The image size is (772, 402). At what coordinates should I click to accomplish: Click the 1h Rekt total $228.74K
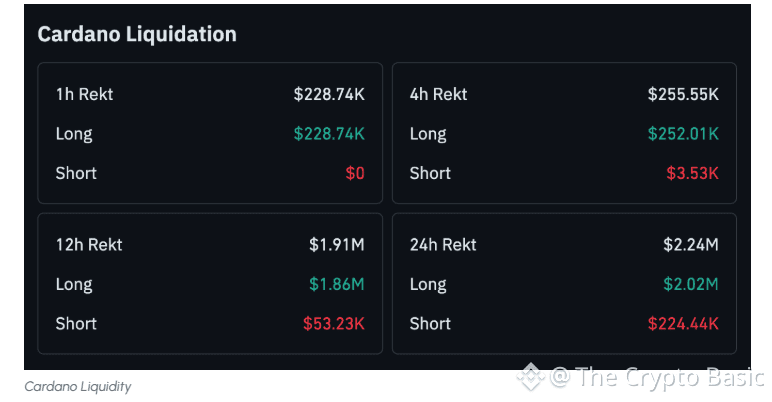point(329,94)
